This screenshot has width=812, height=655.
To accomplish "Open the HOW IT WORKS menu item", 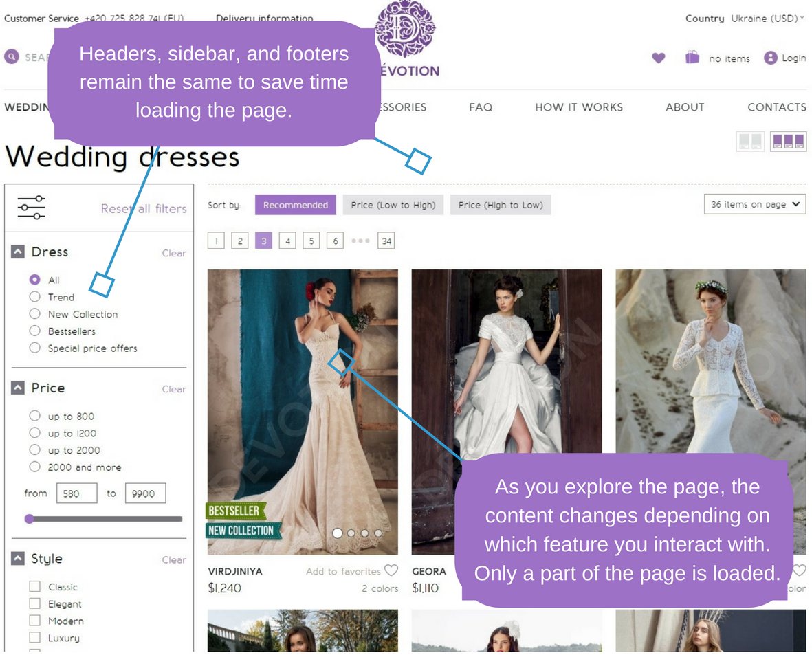I will tap(579, 107).
